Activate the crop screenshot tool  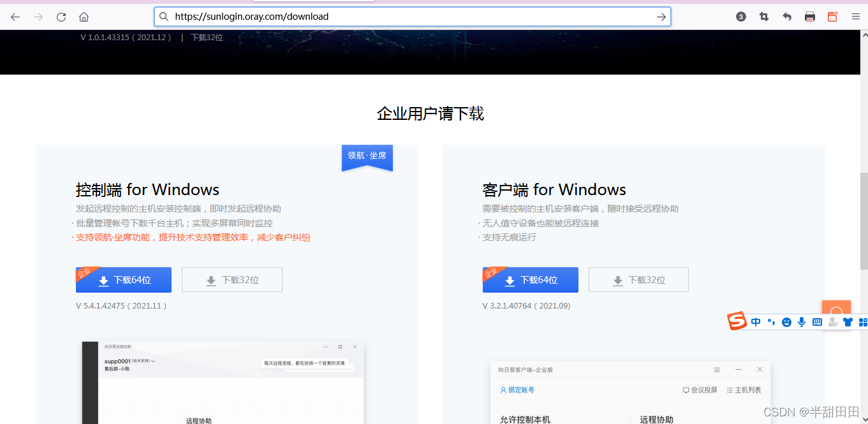(764, 17)
